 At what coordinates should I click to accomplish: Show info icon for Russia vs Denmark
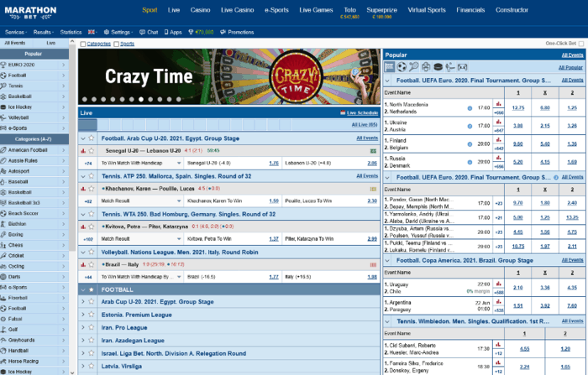[x=470, y=162]
